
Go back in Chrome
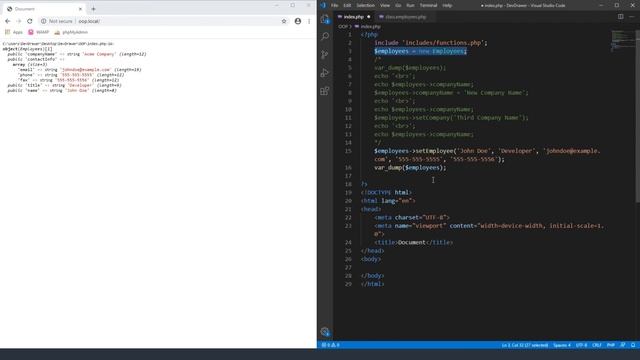click(8, 21)
